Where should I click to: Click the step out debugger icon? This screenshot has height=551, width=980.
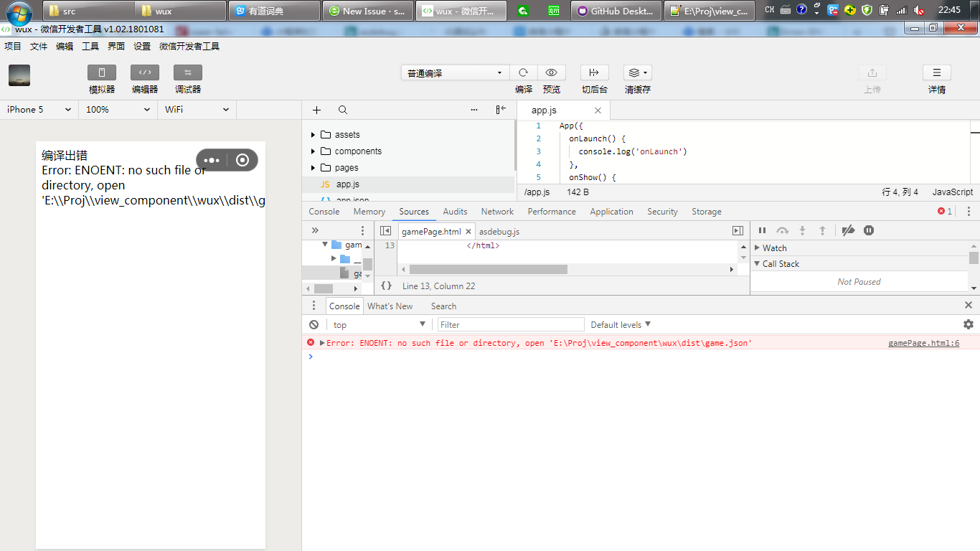pos(822,230)
